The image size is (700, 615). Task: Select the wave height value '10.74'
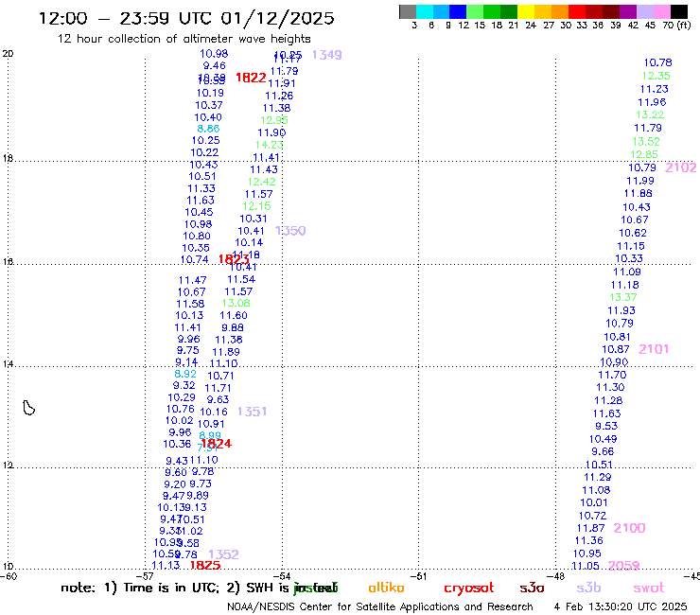coord(194,259)
